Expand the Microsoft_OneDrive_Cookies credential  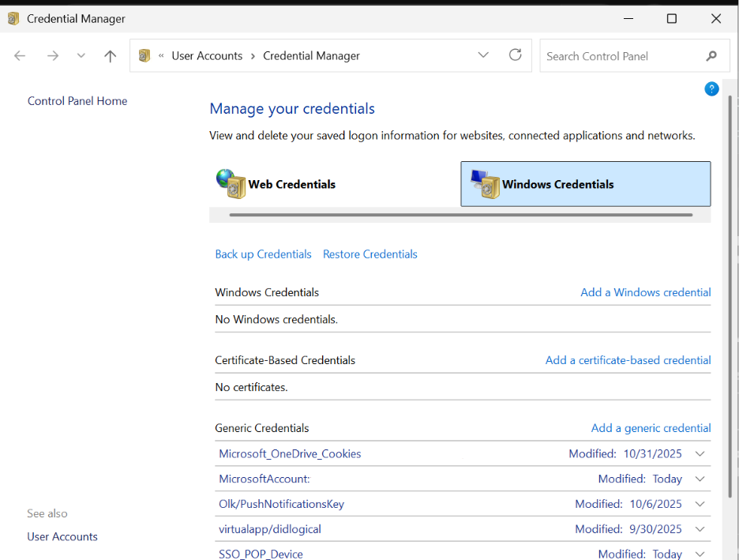tap(700, 454)
